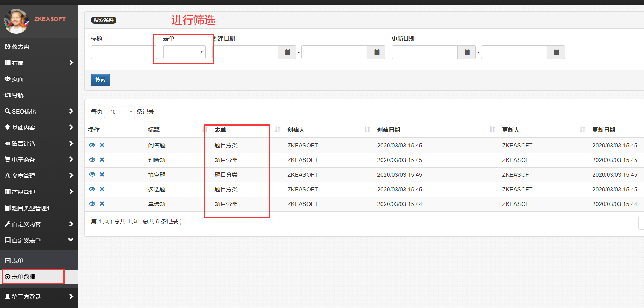Expand the SEO优化 sidebar menu
The width and height of the screenshot is (644, 308).
pos(39,111)
